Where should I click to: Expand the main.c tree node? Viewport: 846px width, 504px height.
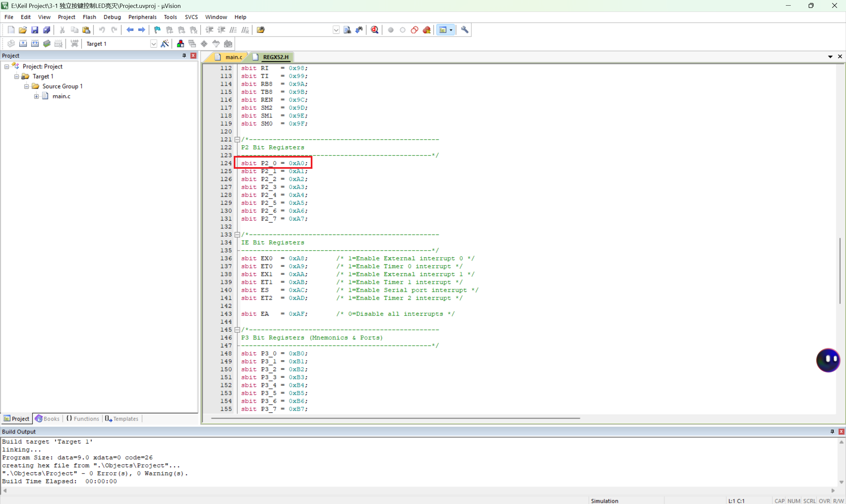(x=36, y=96)
